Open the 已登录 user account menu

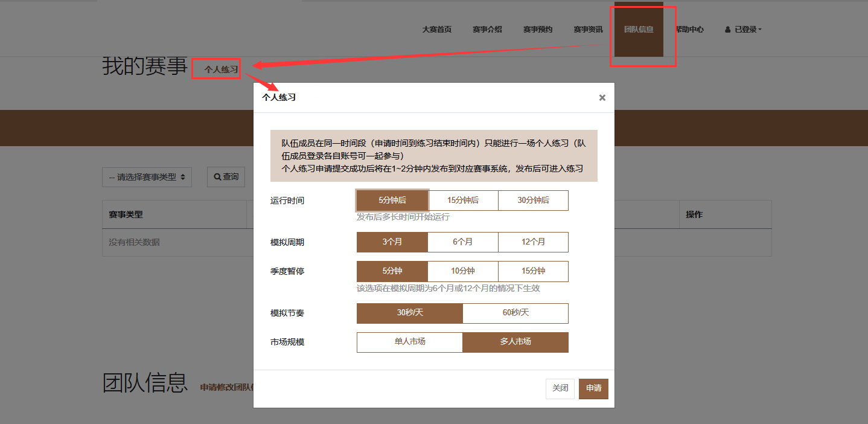[743, 30]
